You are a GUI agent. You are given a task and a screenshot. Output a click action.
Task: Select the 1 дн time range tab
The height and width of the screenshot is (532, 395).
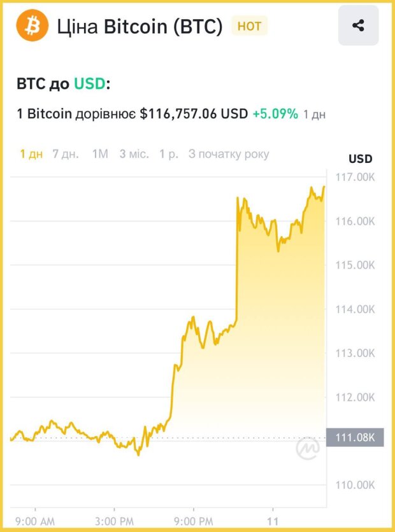[x=31, y=154]
